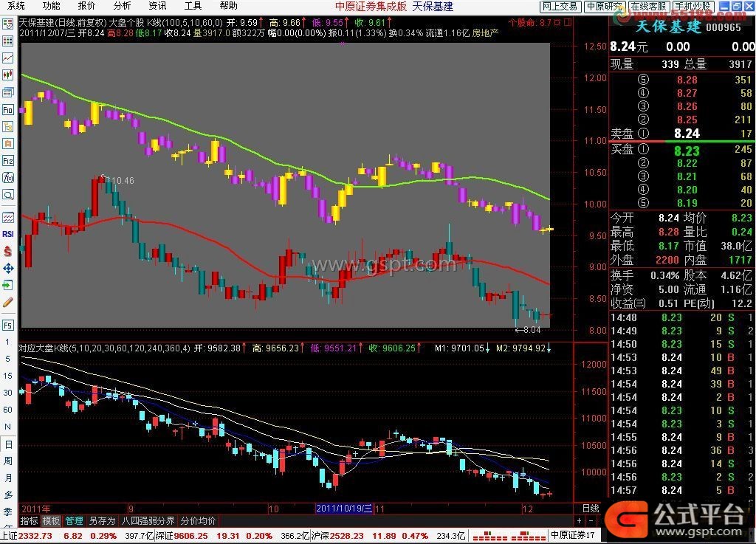The width and height of the screenshot is (756, 544).
Task: Switch to 5-minute period
Action: [x=7, y=359]
